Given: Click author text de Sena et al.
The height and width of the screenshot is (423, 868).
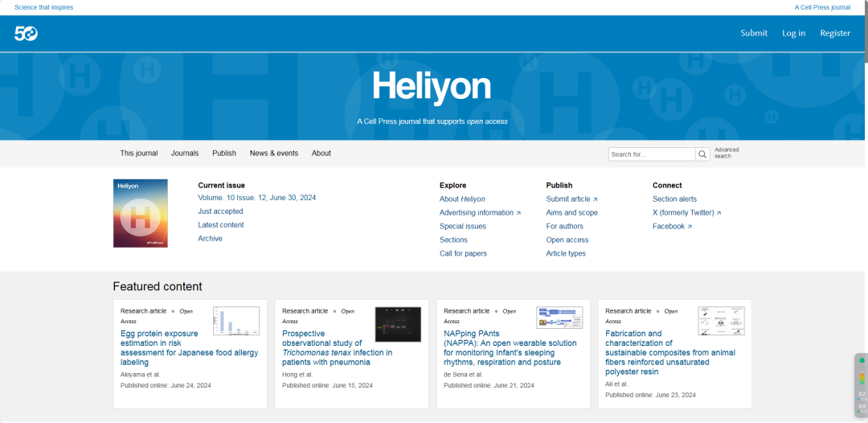Looking at the screenshot, I should pyautogui.click(x=463, y=375).
